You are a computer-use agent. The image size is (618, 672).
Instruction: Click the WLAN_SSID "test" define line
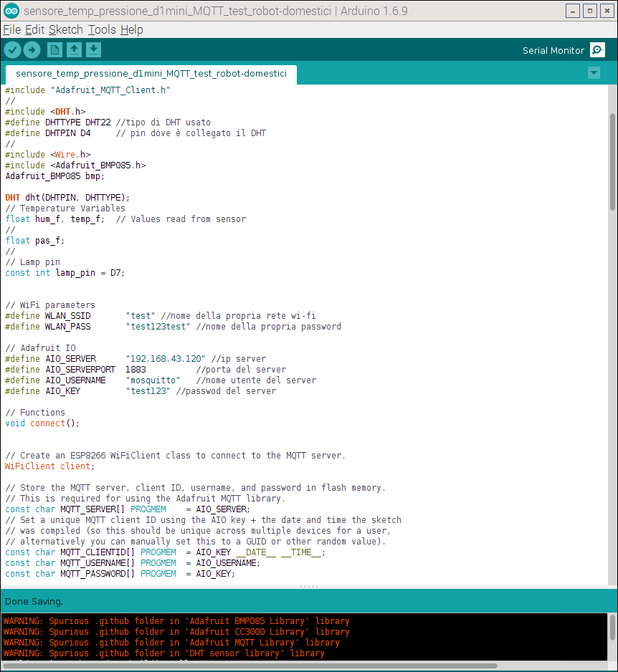pos(161,315)
